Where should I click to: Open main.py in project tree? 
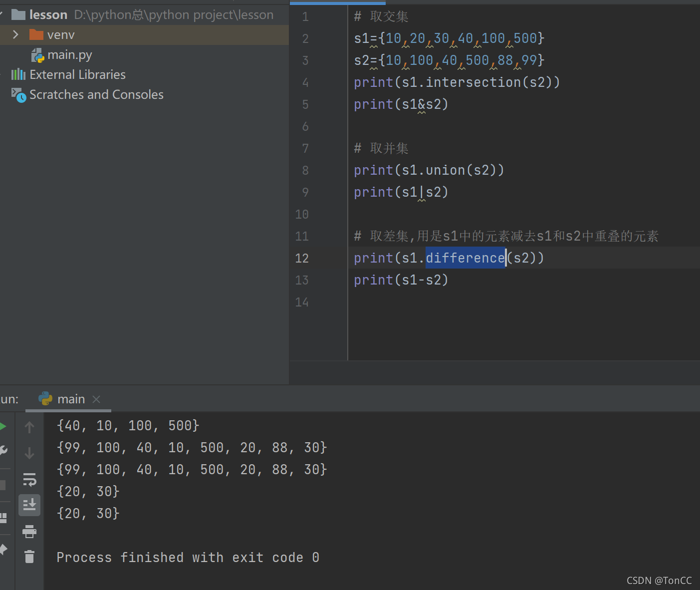click(x=69, y=55)
